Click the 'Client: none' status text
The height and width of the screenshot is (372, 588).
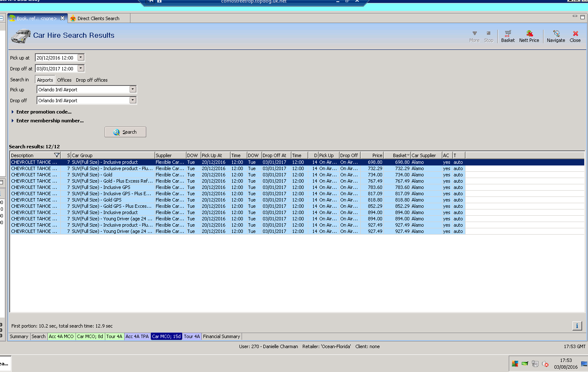click(367, 346)
